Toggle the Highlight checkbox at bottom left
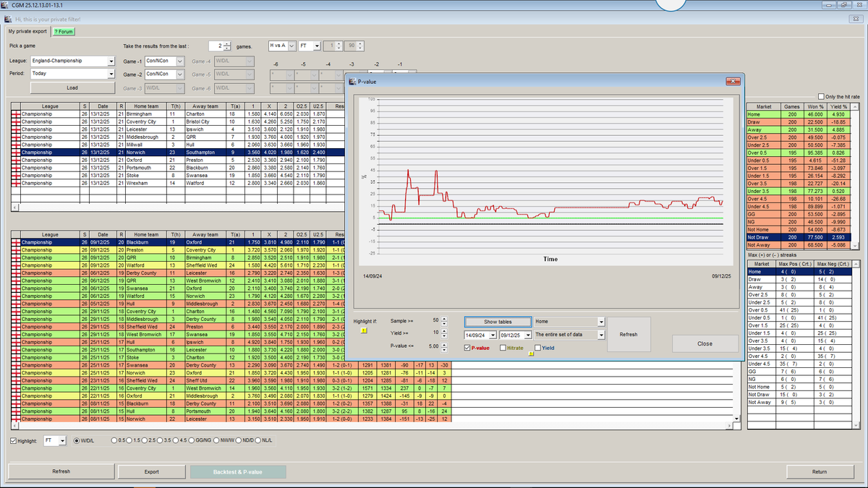This screenshot has width=868, height=488. (x=14, y=440)
